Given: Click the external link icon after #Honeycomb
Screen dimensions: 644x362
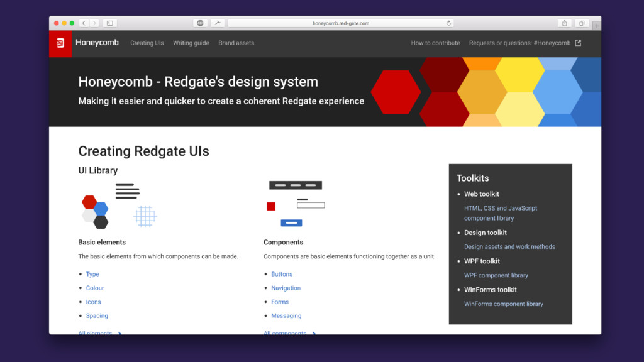Looking at the screenshot, I should pos(578,43).
